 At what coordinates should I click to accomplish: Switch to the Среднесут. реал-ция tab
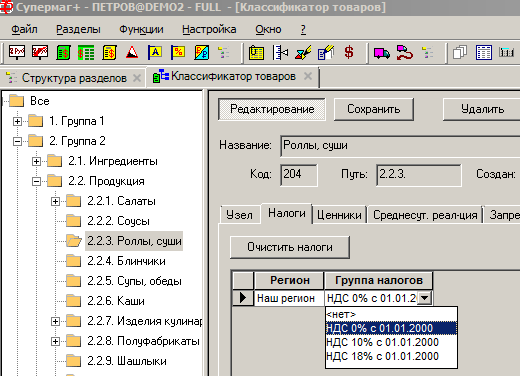pos(425,215)
